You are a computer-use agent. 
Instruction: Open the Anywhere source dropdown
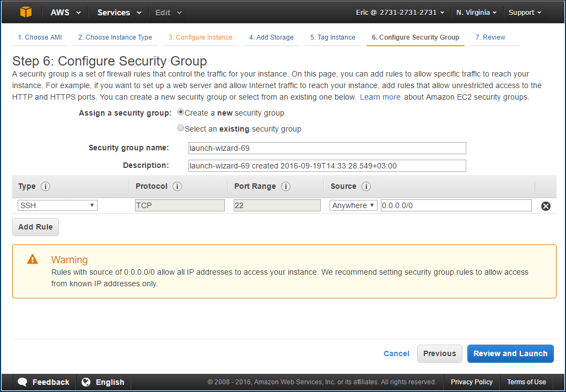pyautogui.click(x=353, y=205)
